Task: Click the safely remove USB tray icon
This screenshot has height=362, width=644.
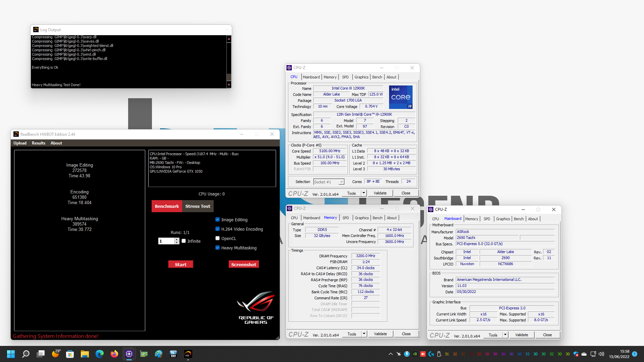Action: tap(439, 354)
